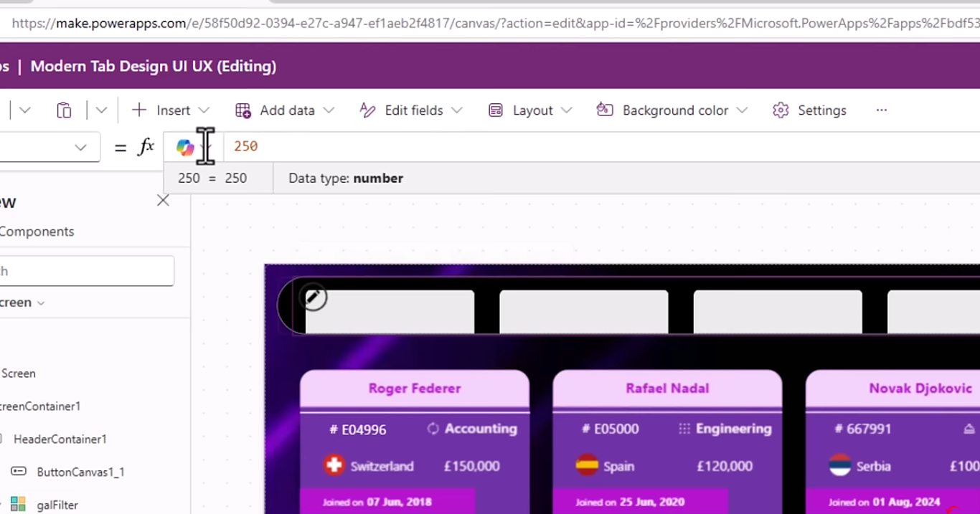Click the formula bar value 250

coord(245,146)
